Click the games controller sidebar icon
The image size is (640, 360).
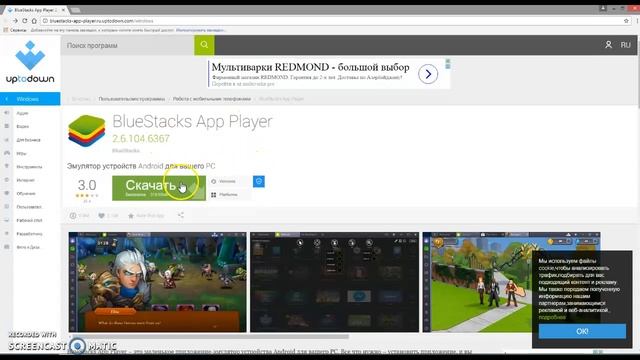(x=7, y=153)
